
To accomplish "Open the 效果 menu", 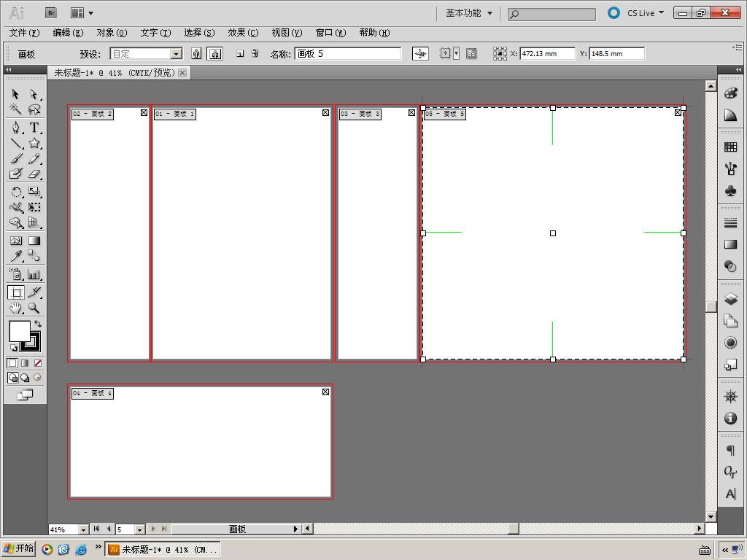I will [x=243, y=33].
